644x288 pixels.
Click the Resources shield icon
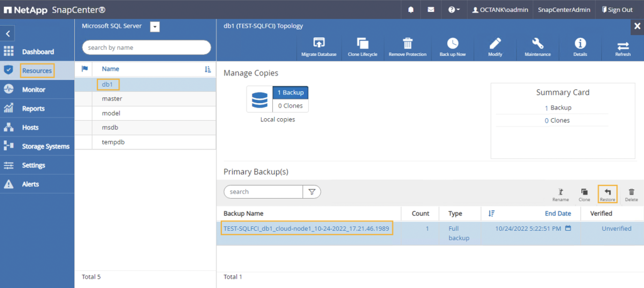9,70
